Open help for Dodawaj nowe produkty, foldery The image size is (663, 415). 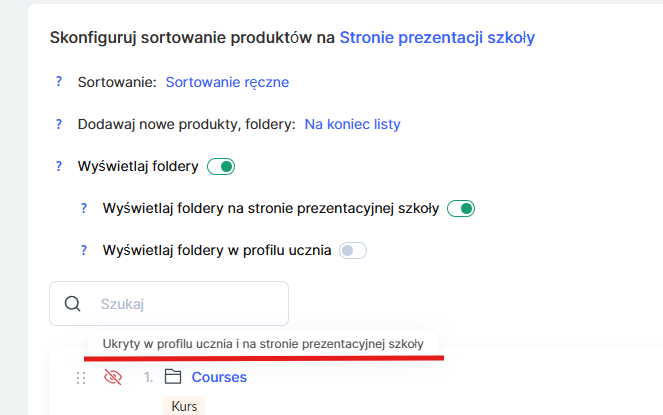point(59,125)
